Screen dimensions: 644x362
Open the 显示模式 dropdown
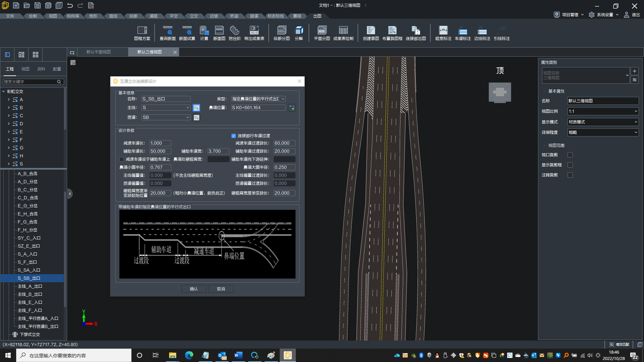(603, 122)
